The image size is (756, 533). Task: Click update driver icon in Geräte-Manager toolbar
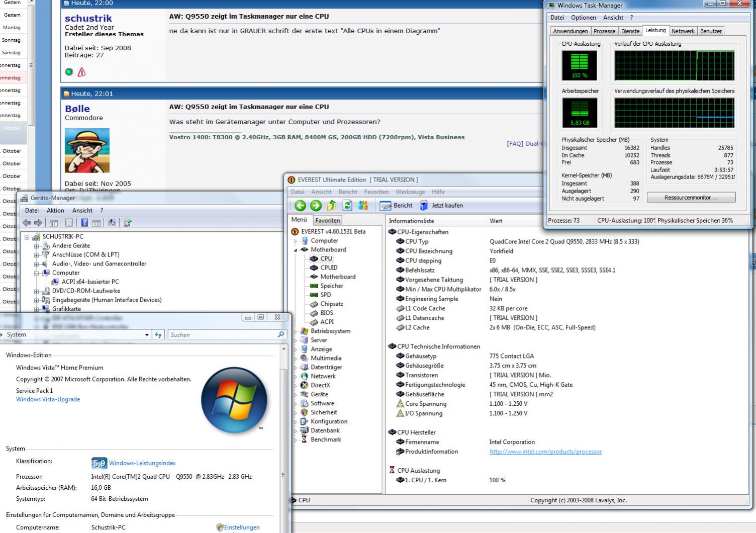pyautogui.click(x=128, y=223)
